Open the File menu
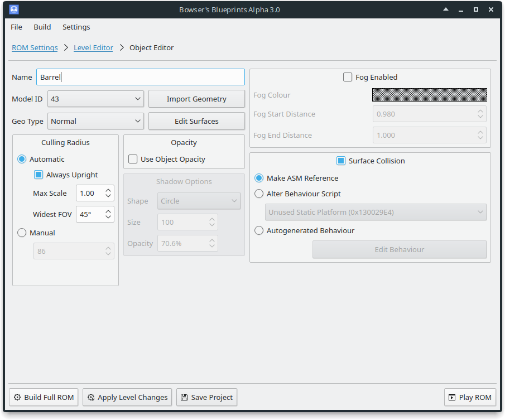Viewport: 505px width, 420px height. coord(16,27)
